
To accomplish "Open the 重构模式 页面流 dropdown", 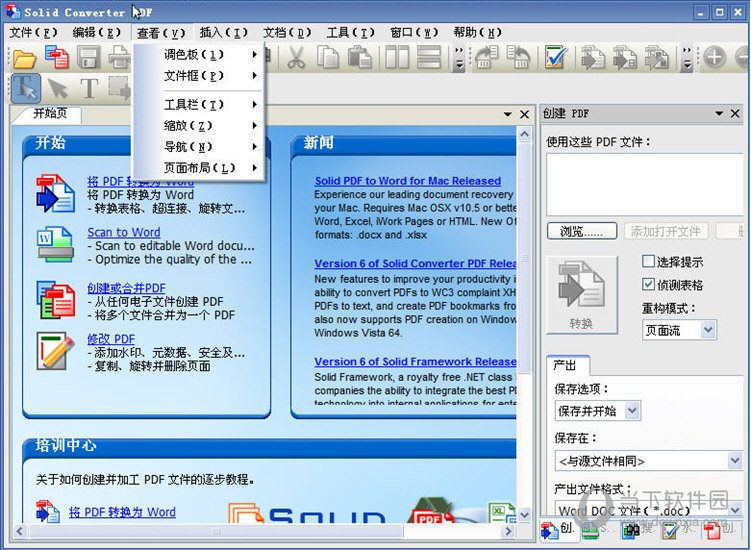I will coord(679,330).
